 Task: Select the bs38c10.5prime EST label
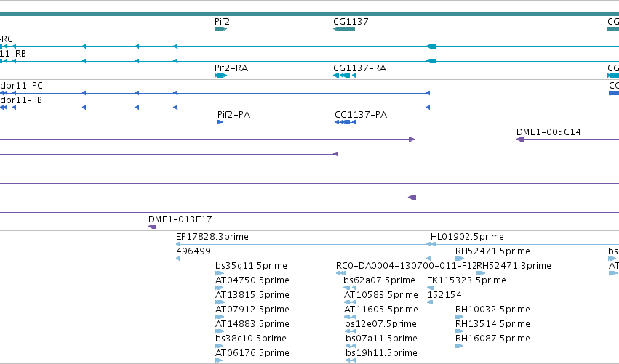251,339
